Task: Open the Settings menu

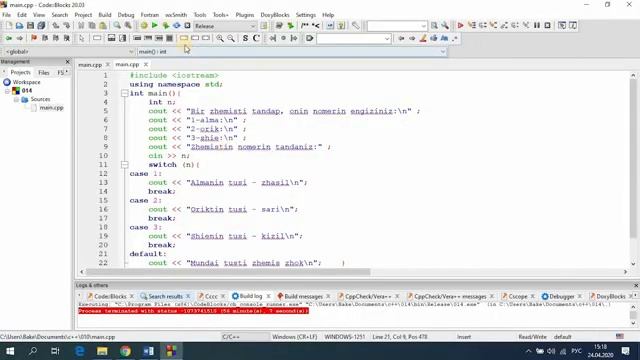Action: tap(306, 15)
